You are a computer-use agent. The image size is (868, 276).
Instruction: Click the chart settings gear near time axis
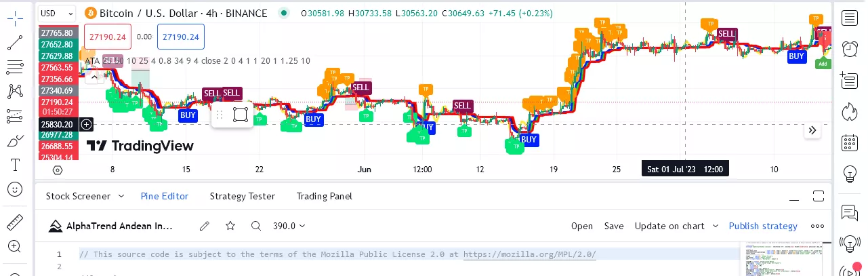(x=58, y=170)
